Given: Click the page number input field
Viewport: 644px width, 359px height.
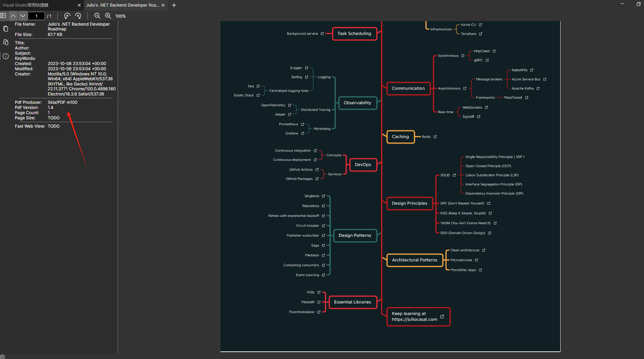Looking at the screenshot, I should pos(36,16).
